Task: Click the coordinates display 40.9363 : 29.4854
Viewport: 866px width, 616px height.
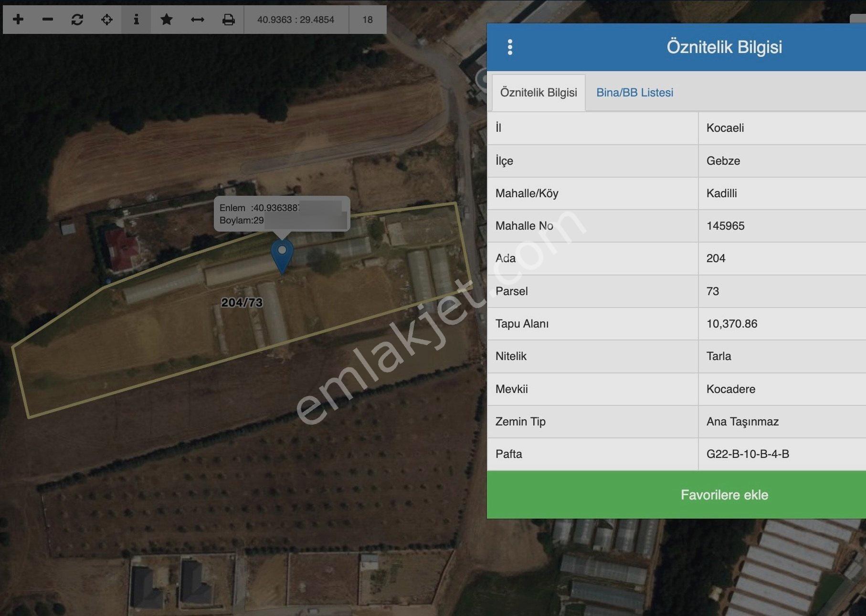Action: pyautogui.click(x=296, y=20)
